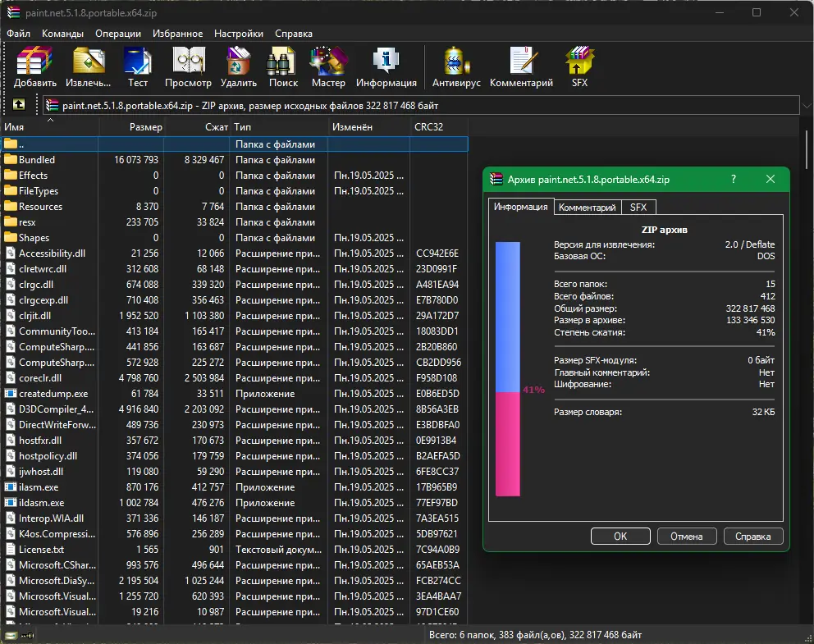Sort the list by Размер column header

[145, 127]
